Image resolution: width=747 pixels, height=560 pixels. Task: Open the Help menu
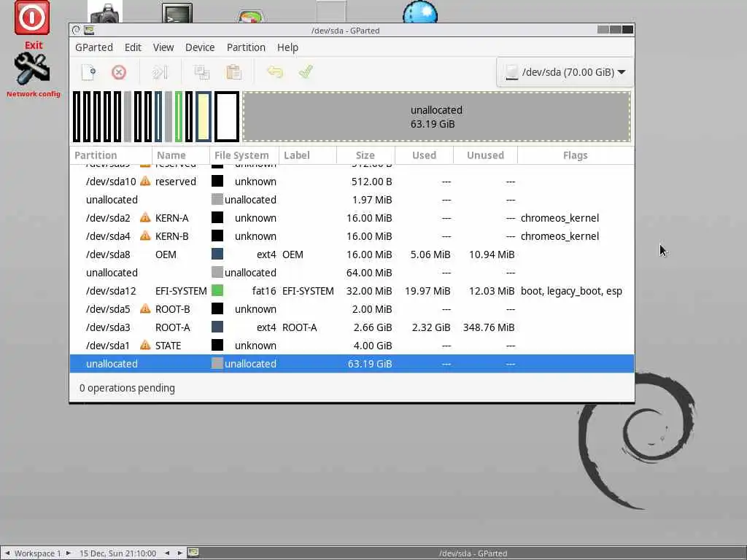click(287, 47)
